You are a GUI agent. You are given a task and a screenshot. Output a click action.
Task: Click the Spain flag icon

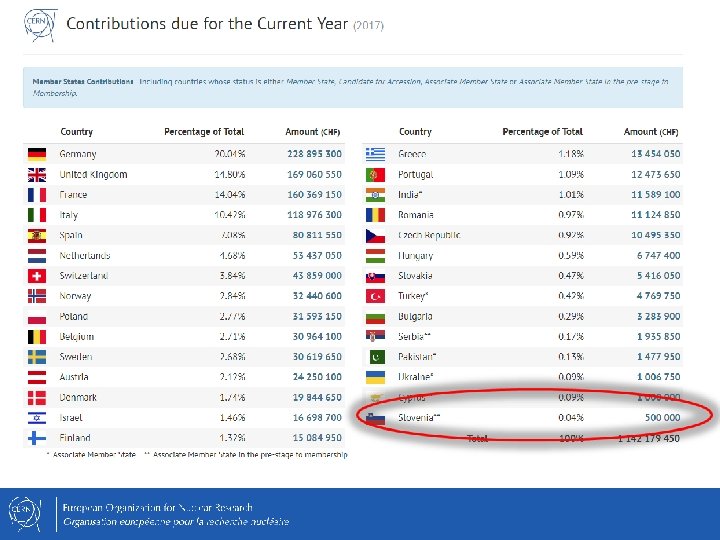[37, 236]
